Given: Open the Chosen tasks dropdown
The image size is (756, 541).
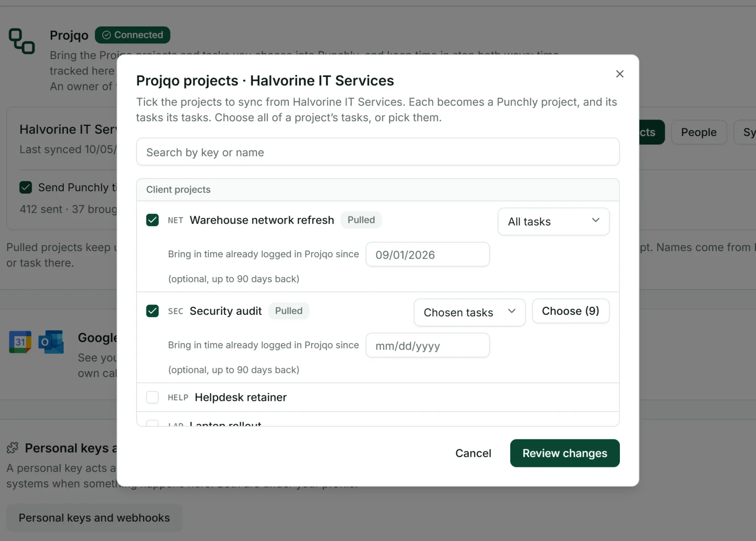Looking at the screenshot, I should [469, 312].
